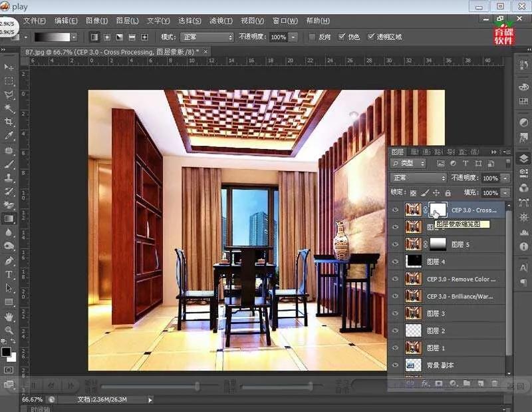The width and height of the screenshot is (532, 412).
Task: Click the foreground color swatch
Action: coord(7,351)
